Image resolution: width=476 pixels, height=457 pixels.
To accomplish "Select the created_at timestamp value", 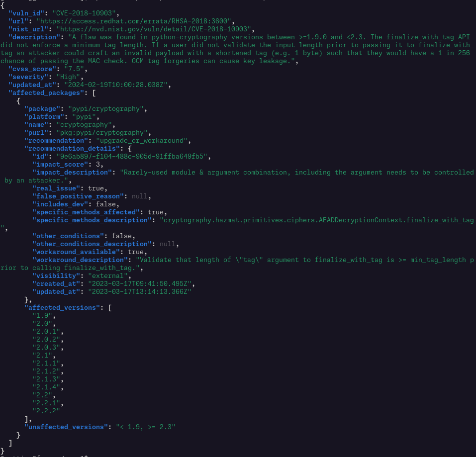I will click(140, 283).
